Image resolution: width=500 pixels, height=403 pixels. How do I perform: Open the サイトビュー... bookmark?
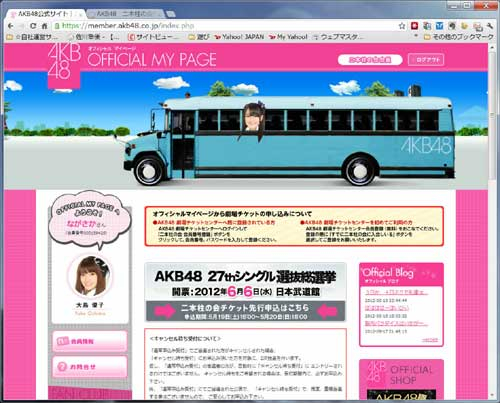coord(154,37)
